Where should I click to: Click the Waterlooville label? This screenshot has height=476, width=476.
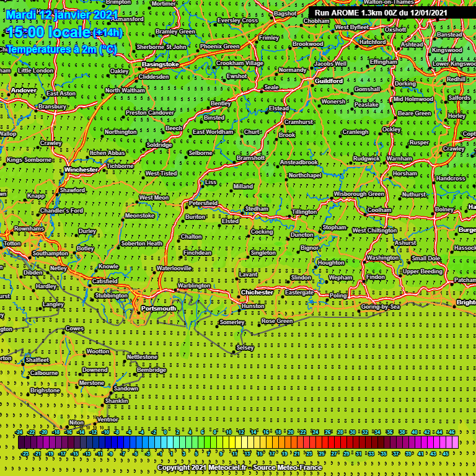(x=174, y=268)
